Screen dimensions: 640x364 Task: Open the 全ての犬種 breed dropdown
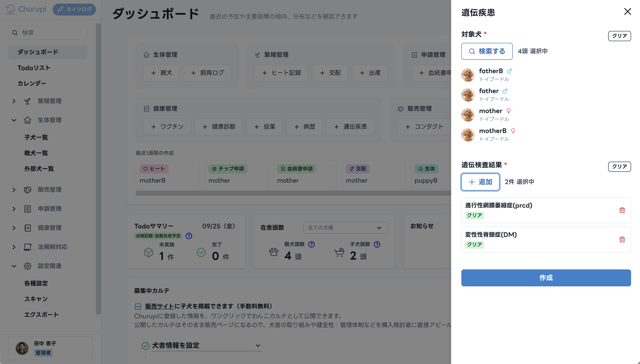345,228
